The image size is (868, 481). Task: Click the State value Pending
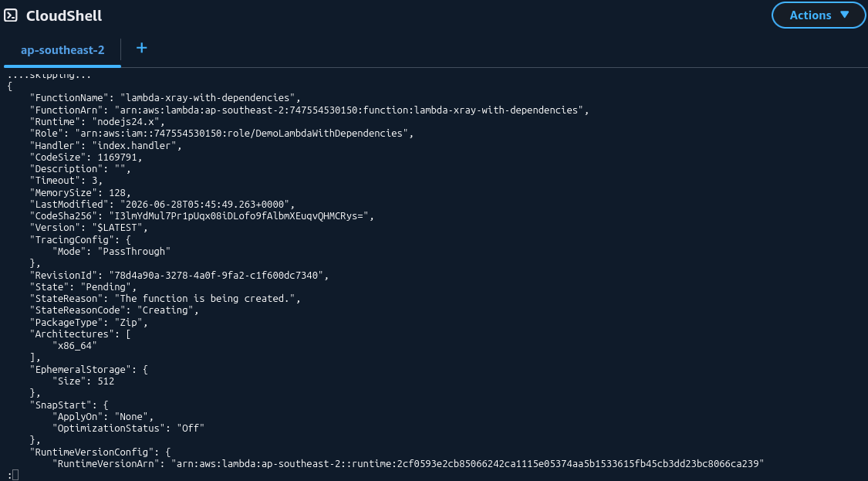click(x=109, y=286)
